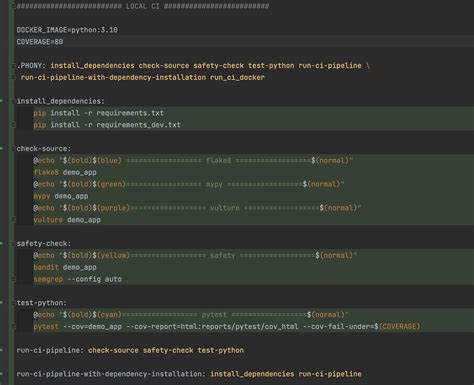Click test-python in the .PHONY line
The height and width of the screenshot is (385, 474).
(x=271, y=66)
